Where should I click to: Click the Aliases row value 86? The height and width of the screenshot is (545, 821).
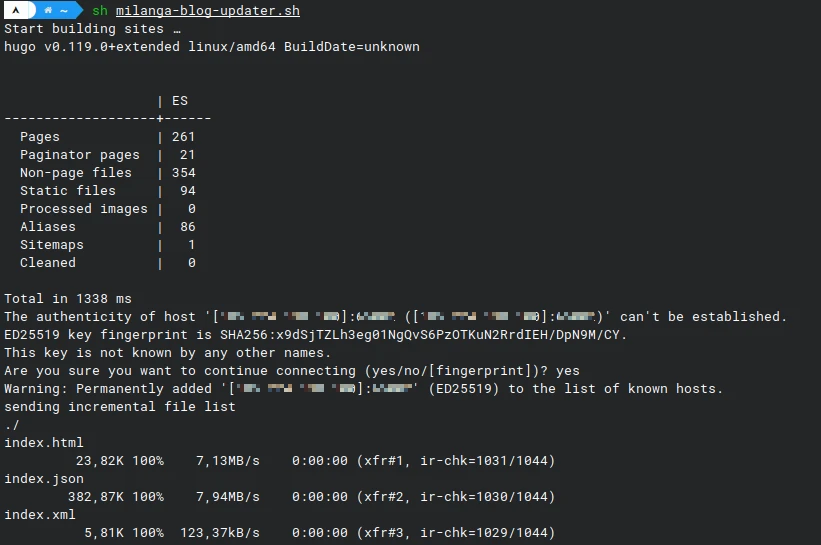pyautogui.click(x=187, y=227)
